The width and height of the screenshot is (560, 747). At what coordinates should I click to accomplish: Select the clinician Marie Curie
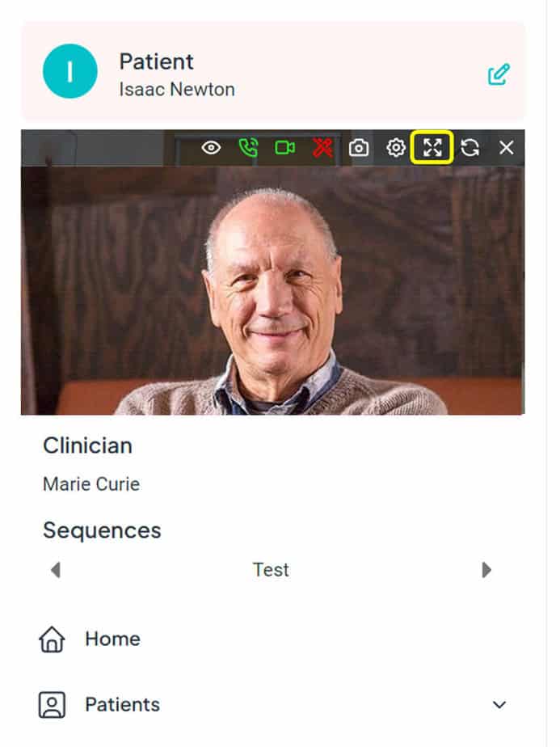click(x=91, y=483)
